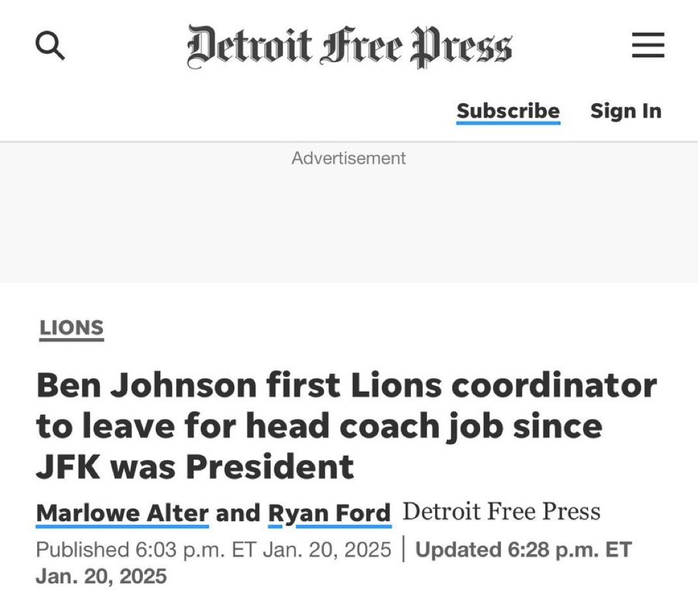Click the Ben Johnson article headline

point(346,426)
